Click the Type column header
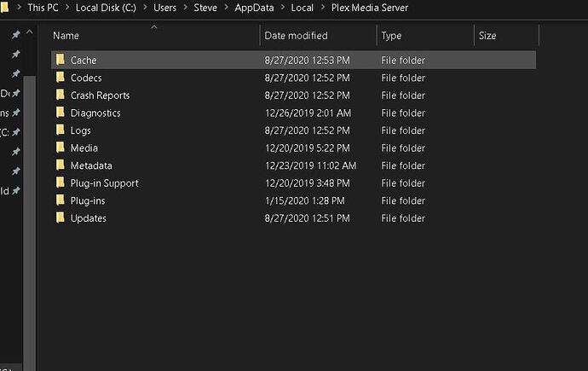588x371 pixels. coord(392,36)
